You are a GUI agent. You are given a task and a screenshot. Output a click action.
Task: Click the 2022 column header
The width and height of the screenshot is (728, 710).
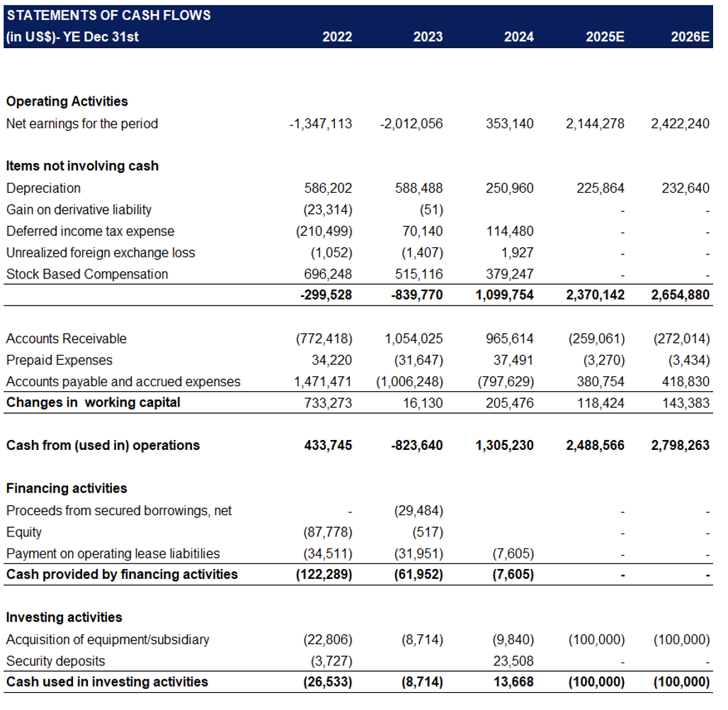337,37
